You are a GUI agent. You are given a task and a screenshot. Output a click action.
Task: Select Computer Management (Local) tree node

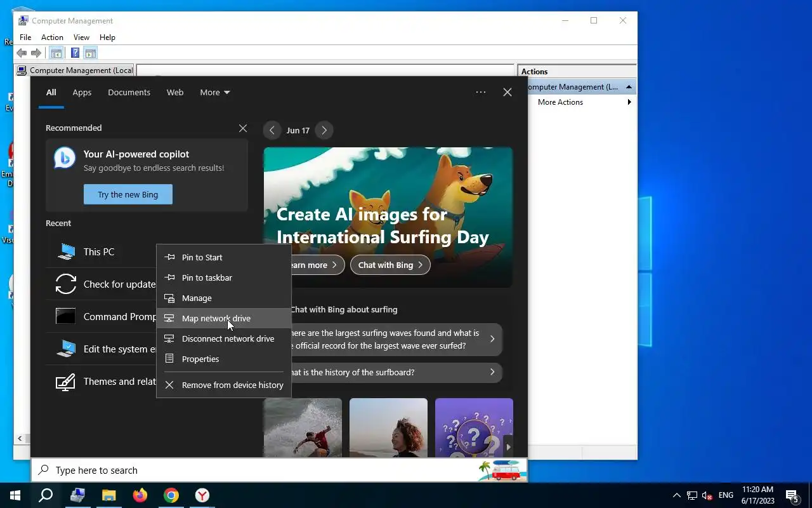pos(75,70)
